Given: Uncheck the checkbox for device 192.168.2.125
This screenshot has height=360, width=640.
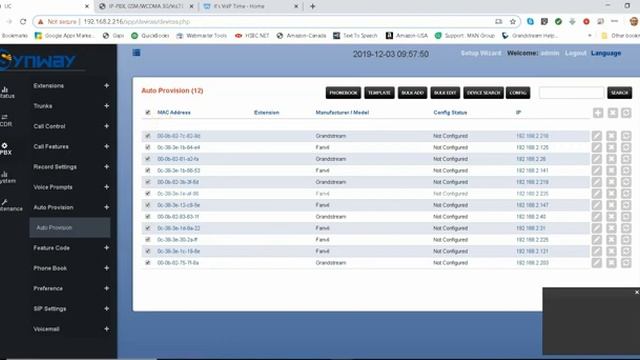Looking at the screenshot, I should [x=148, y=147].
